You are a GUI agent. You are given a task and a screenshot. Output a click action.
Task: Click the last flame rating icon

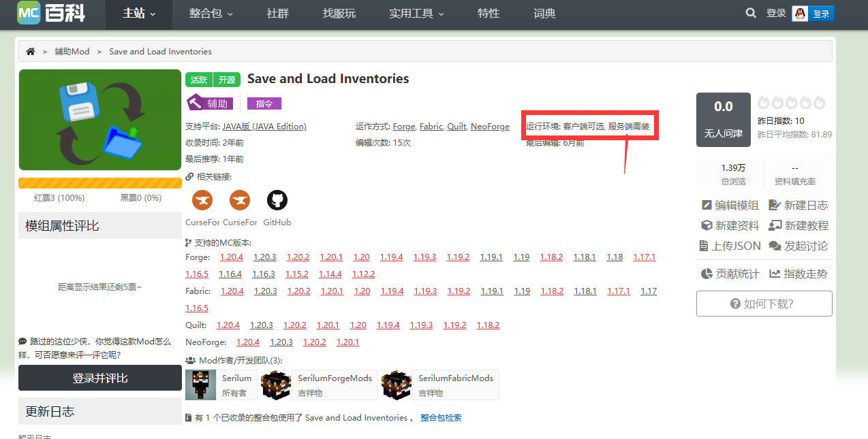point(819,103)
